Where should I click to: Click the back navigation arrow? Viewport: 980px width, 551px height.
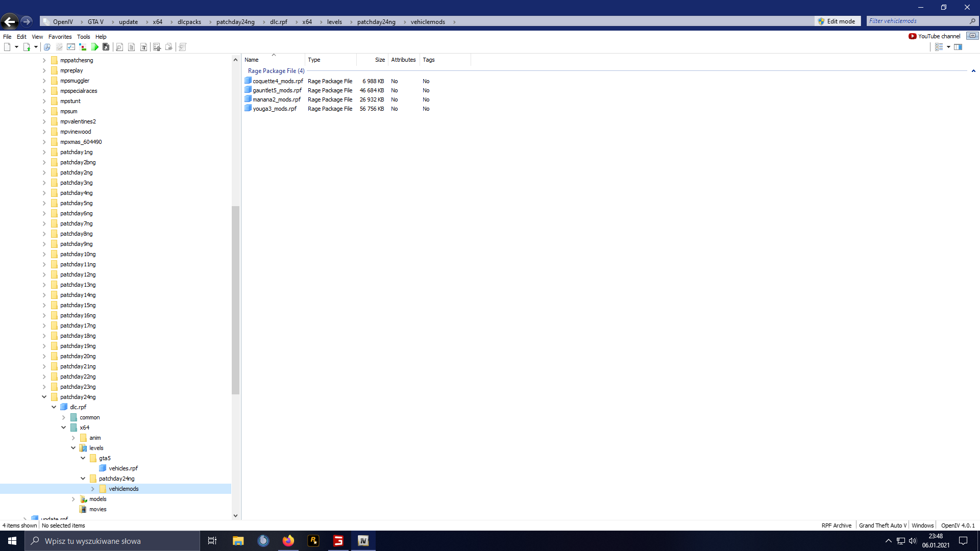tap(9, 21)
